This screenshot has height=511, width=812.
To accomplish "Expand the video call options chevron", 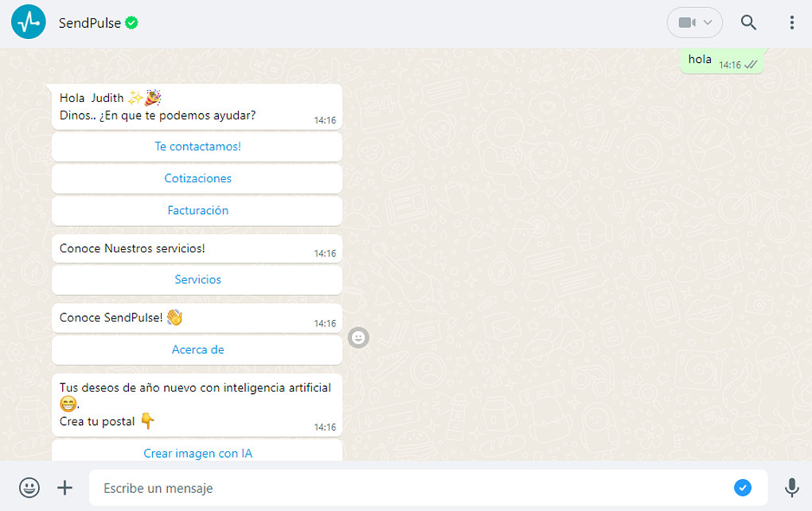I will (708, 22).
